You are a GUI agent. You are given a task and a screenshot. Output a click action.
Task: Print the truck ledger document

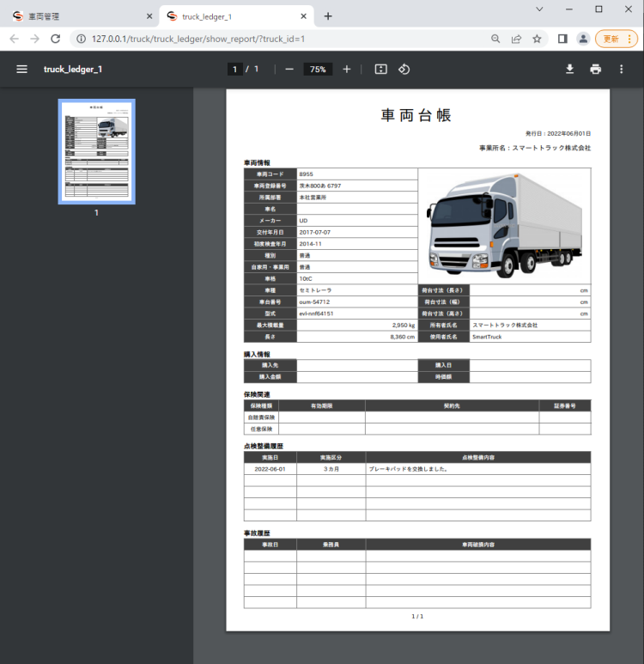coord(595,69)
